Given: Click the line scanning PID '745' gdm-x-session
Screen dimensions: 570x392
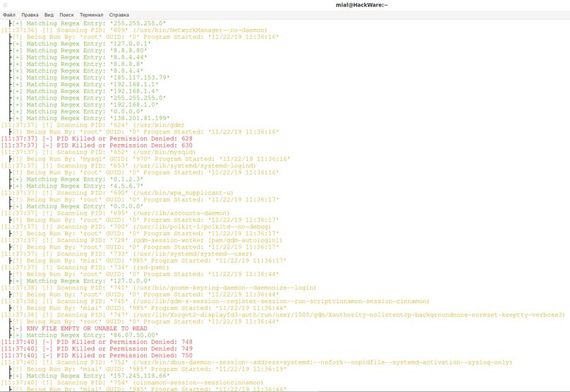Looking at the screenshot, I should [215, 302].
